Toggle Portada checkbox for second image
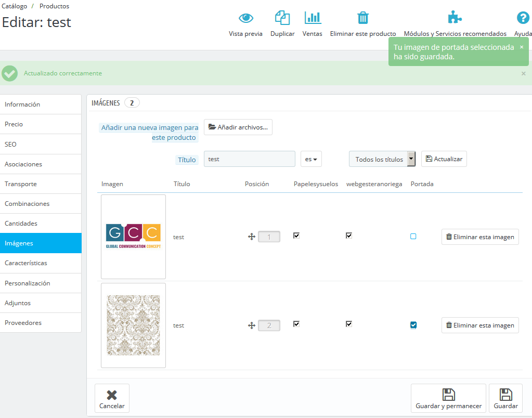 [x=413, y=325]
